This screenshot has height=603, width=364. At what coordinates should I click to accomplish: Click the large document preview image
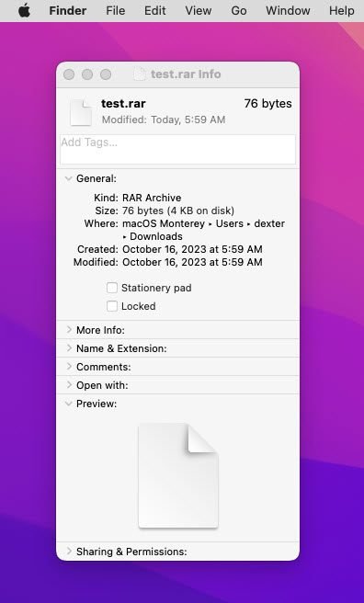click(x=178, y=476)
